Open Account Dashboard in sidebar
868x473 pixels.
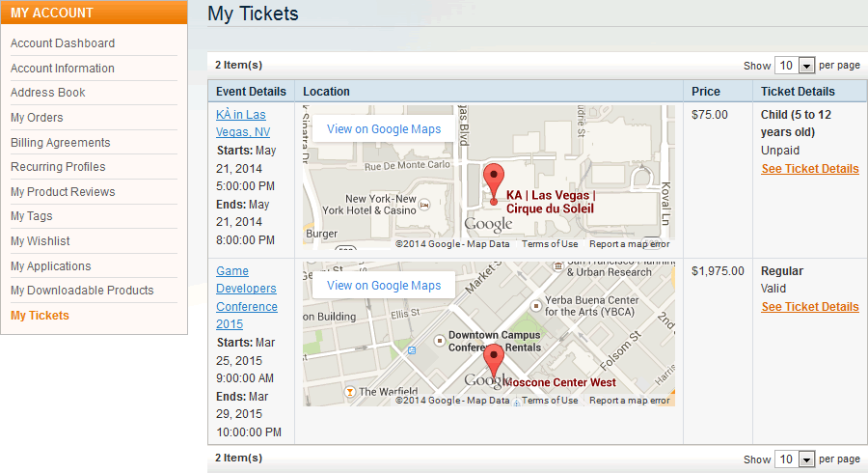tap(63, 43)
